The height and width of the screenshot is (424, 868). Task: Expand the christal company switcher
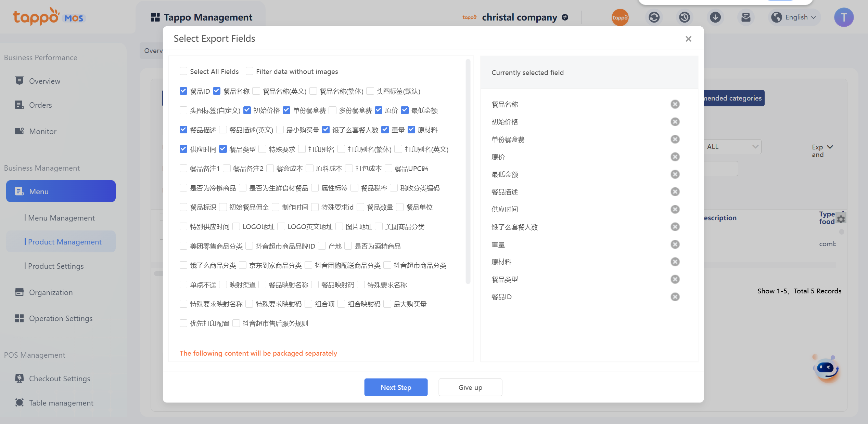tap(565, 17)
